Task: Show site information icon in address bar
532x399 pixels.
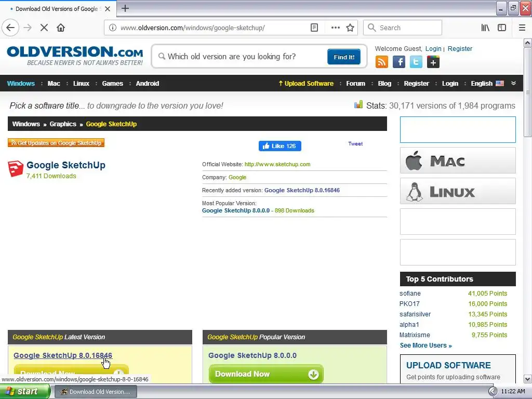Action: pos(113,28)
